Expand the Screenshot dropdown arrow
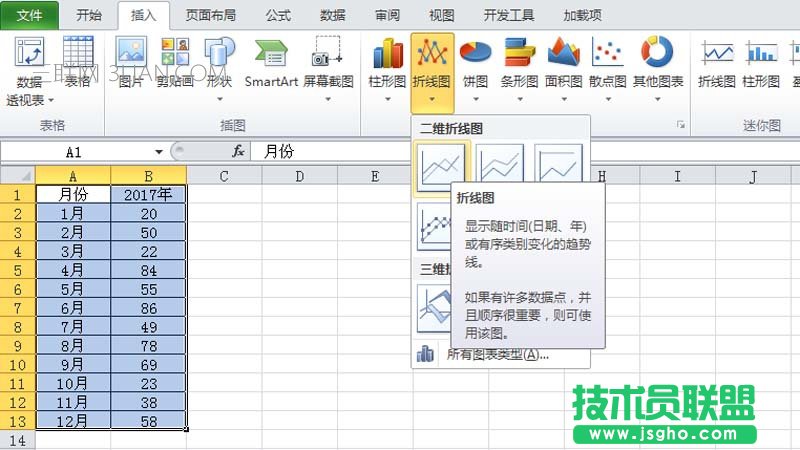Screen dimensions: 800x450 click(328, 99)
